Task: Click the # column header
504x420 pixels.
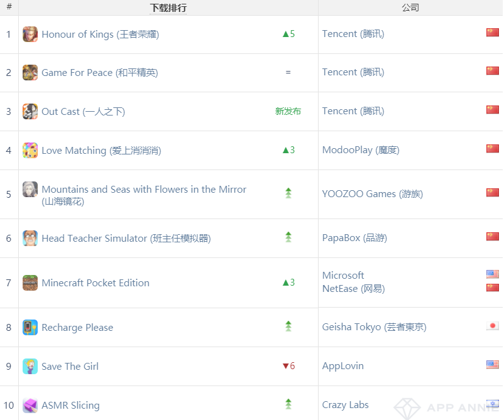Action: (9, 6)
